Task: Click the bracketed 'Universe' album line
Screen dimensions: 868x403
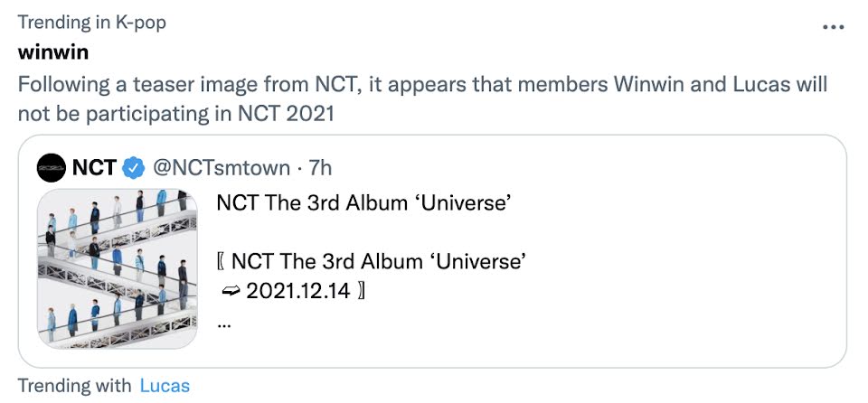Action: click(378, 262)
